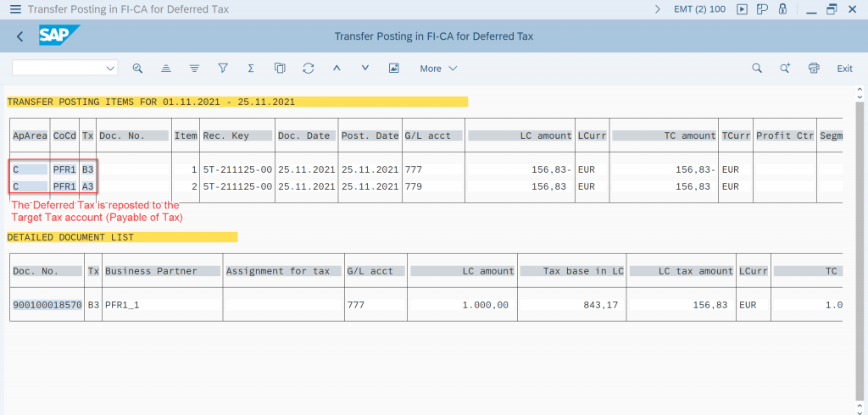The image size is (868, 415).
Task: Expand the command field dropdown
Action: [109, 68]
